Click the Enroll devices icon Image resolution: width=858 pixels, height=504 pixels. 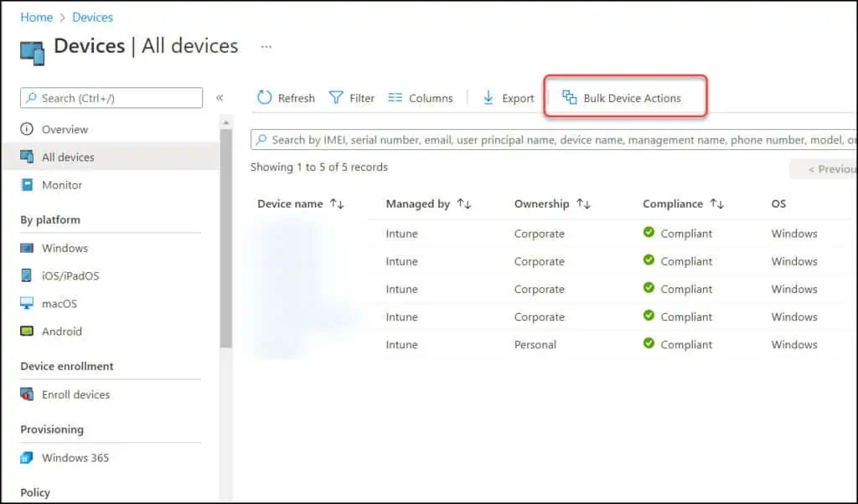(x=27, y=394)
